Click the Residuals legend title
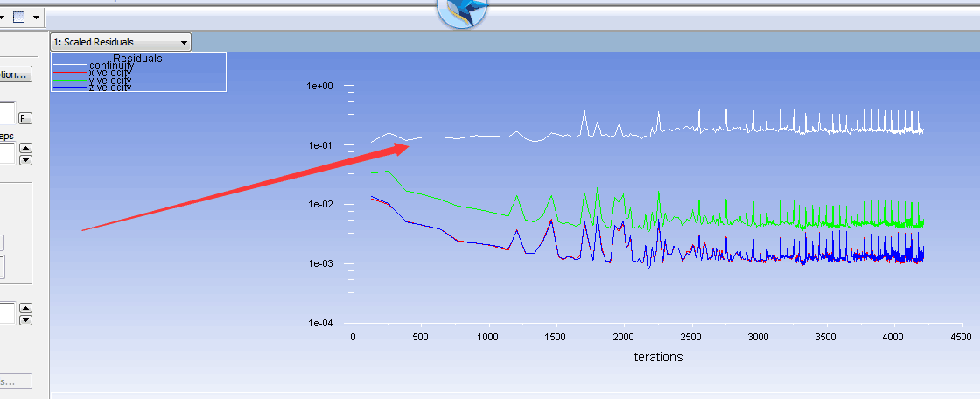Viewport: 980px width, 399px height. (137, 59)
